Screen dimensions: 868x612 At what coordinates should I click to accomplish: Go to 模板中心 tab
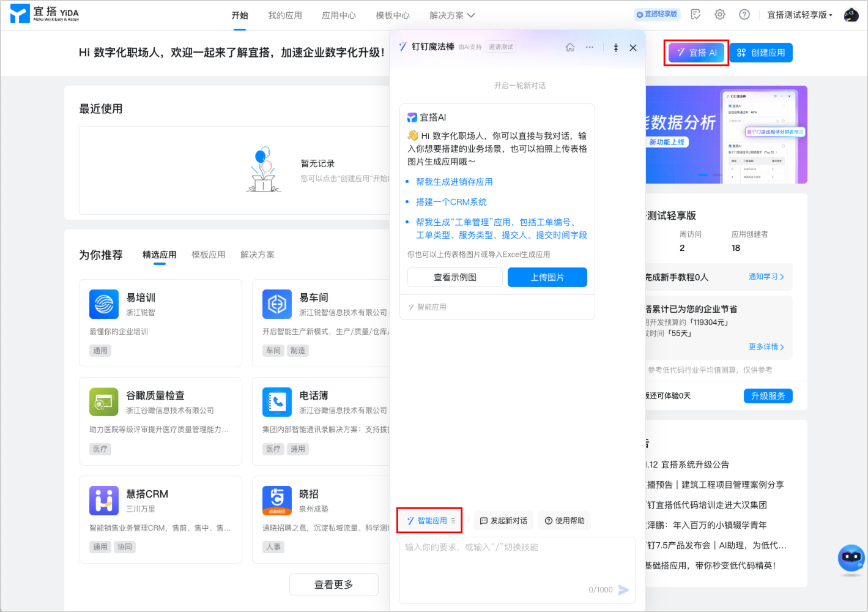tap(393, 15)
